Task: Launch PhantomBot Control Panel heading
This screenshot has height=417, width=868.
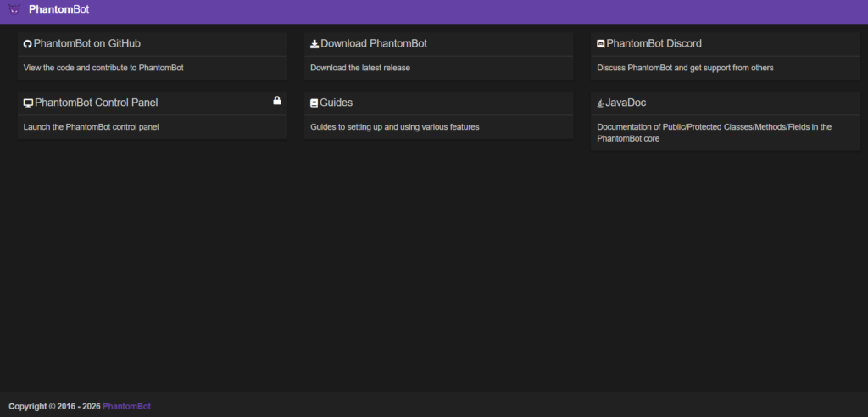Action: click(97, 103)
